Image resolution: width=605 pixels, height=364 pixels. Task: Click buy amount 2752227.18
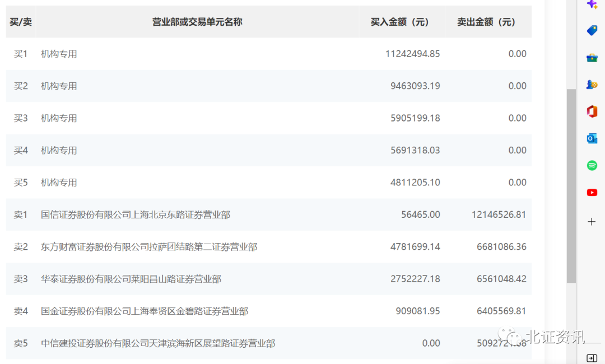(x=415, y=279)
